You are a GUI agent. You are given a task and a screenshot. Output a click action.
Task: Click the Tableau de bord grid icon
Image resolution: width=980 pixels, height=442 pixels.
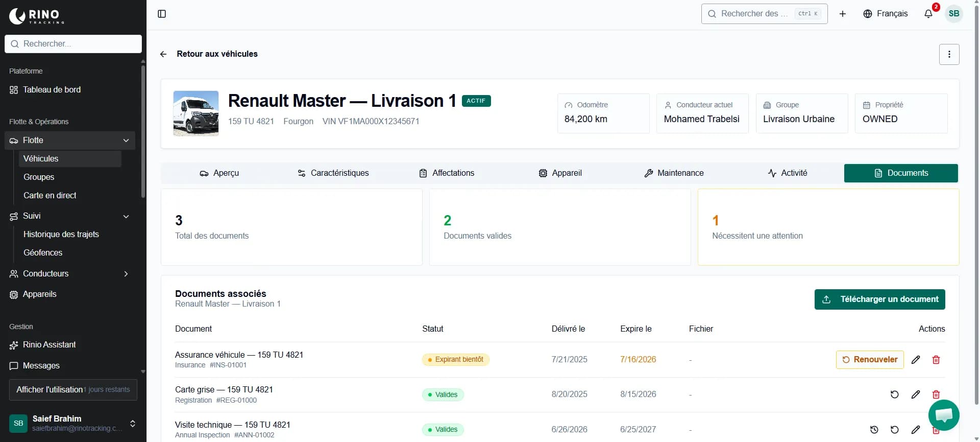pos(14,90)
